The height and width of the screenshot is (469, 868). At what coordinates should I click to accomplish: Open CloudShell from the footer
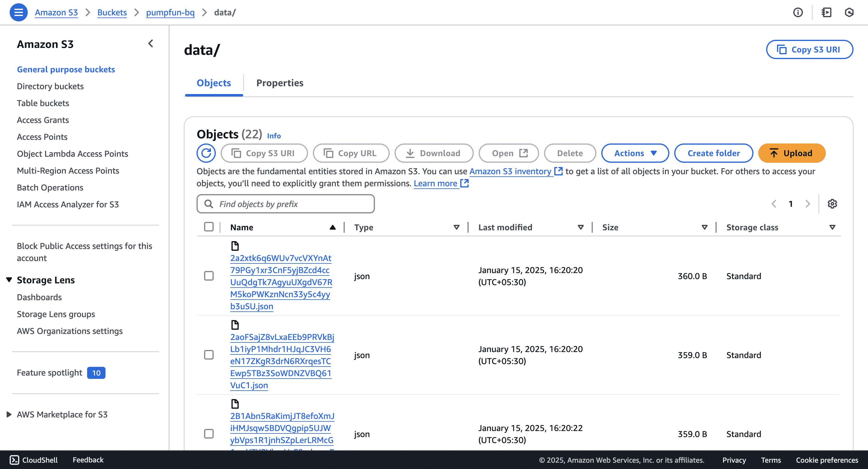click(x=34, y=460)
